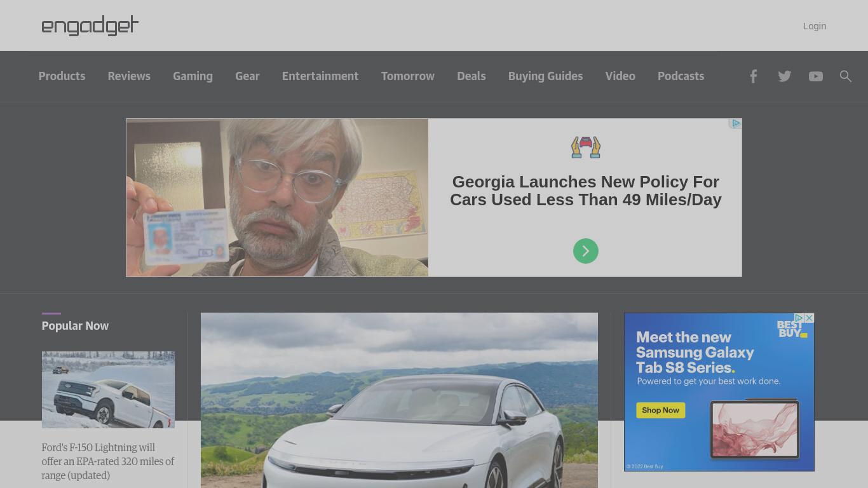Open Buying Guides

point(545,76)
